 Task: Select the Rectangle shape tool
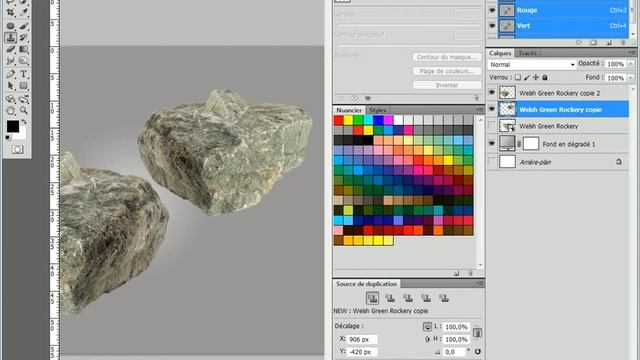point(24,86)
